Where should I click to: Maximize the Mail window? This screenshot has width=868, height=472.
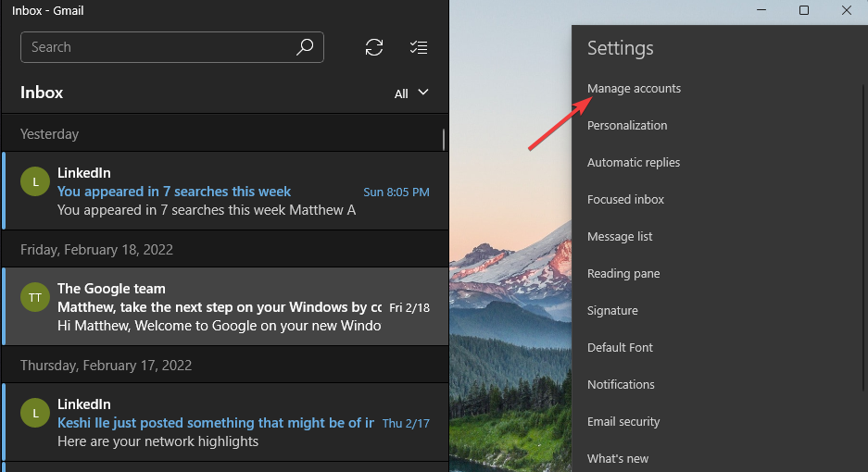804,10
